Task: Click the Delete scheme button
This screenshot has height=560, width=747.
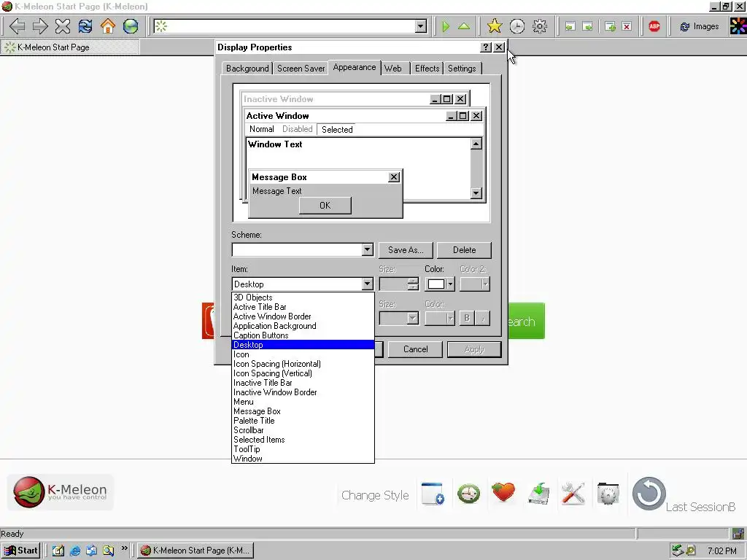Action: [x=464, y=250]
